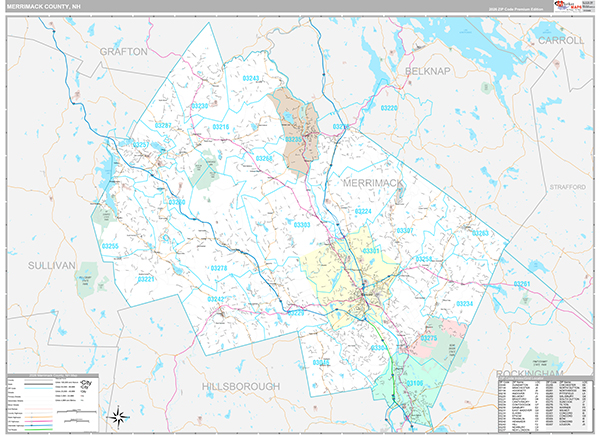The width and height of the screenshot is (600, 435).
Task: Select ZIP code label 03275 in the pink area
Action: pyautogui.click(x=429, y=338)
